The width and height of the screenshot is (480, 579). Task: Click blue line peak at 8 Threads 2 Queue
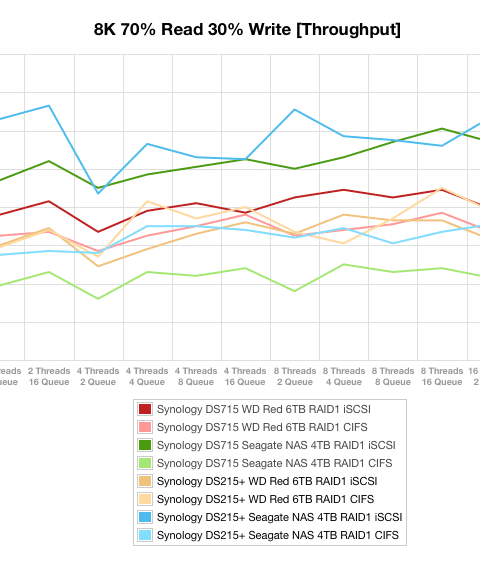point(295,110)
